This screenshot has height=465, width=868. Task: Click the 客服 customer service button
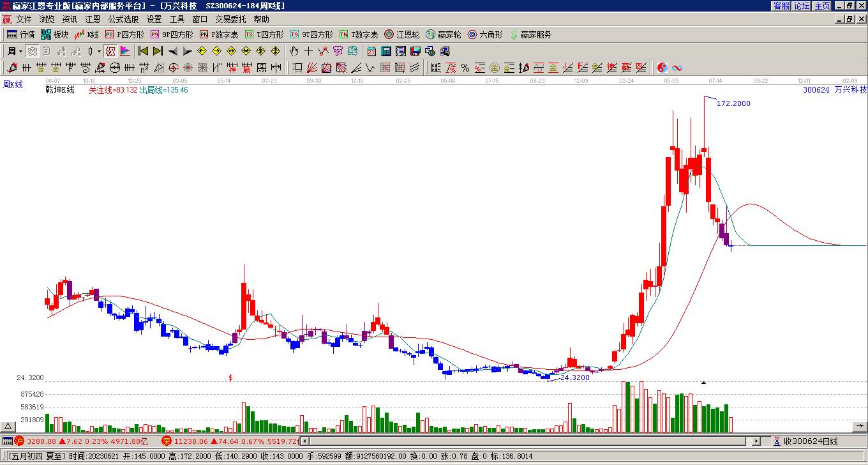[x=781, y=6]
